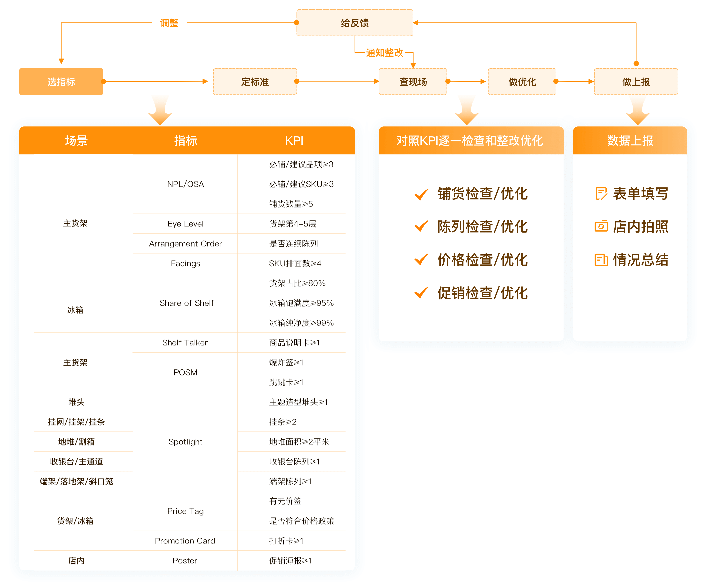Click the 主题造型堆头≥1 KPI

click(298, 402)
